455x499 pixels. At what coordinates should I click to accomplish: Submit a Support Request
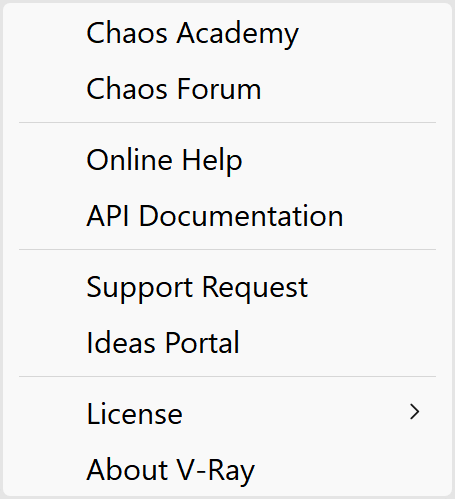pyautogui.click(x=227, y=287)
